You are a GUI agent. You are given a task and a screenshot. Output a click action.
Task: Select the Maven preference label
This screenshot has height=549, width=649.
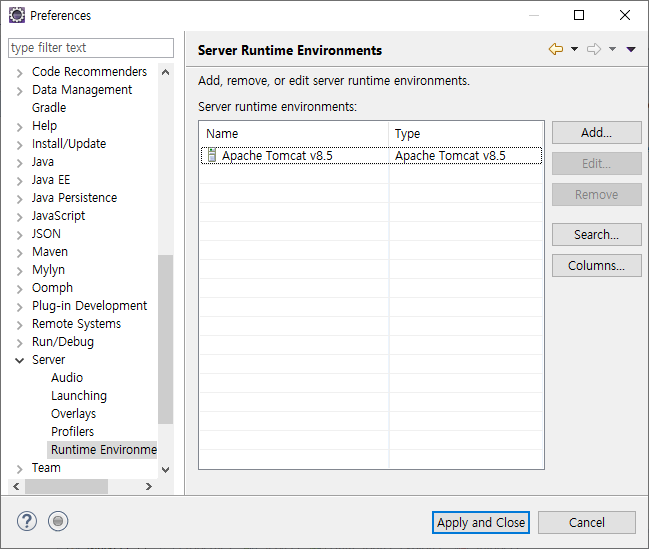click(x=50, y=252)
